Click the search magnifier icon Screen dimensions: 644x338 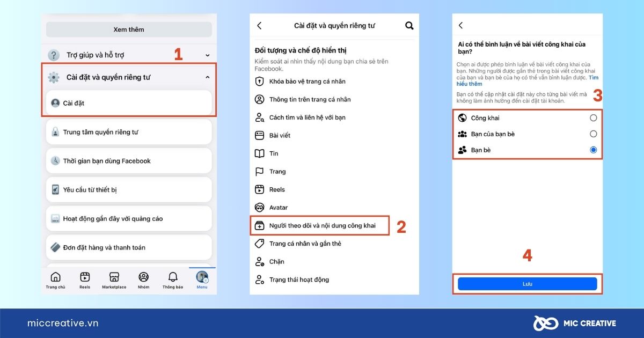[x=409, y=26]
